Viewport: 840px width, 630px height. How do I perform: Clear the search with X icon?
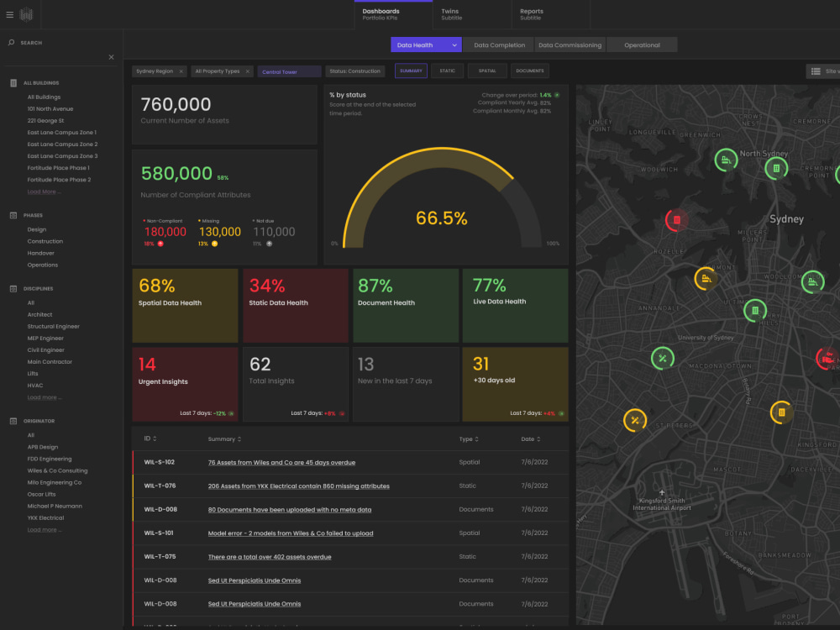click(x=111, y=57)
